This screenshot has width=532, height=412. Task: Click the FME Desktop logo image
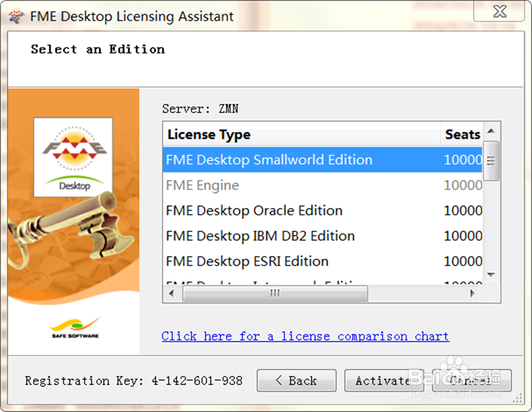73,157
